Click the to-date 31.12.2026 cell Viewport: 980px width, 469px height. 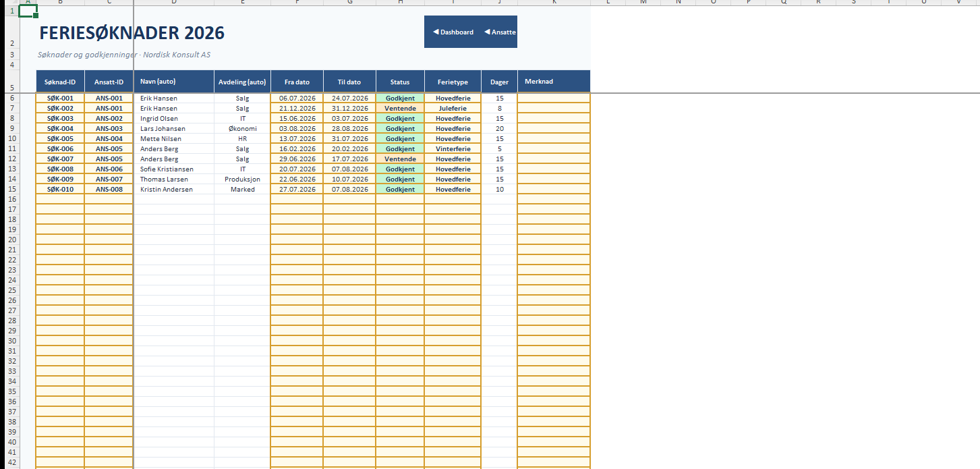click(349, 109)
